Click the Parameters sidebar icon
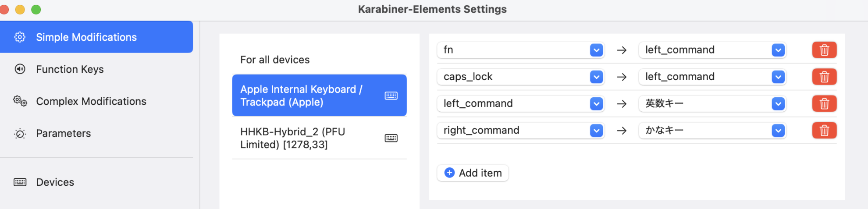Viewport: 868px width, 209px height. pos(20,134)
